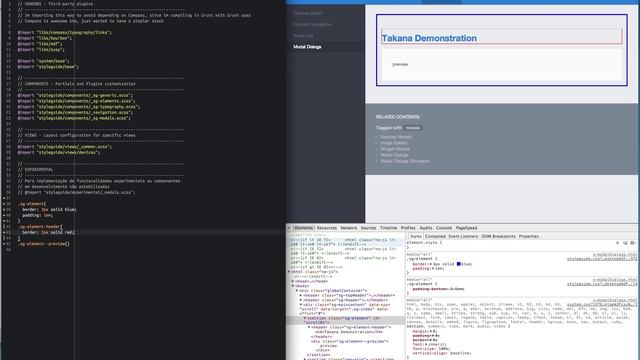Open the Image Gallery related link
The width and height of the screenshot is (640, 360).
coord(394,143)
